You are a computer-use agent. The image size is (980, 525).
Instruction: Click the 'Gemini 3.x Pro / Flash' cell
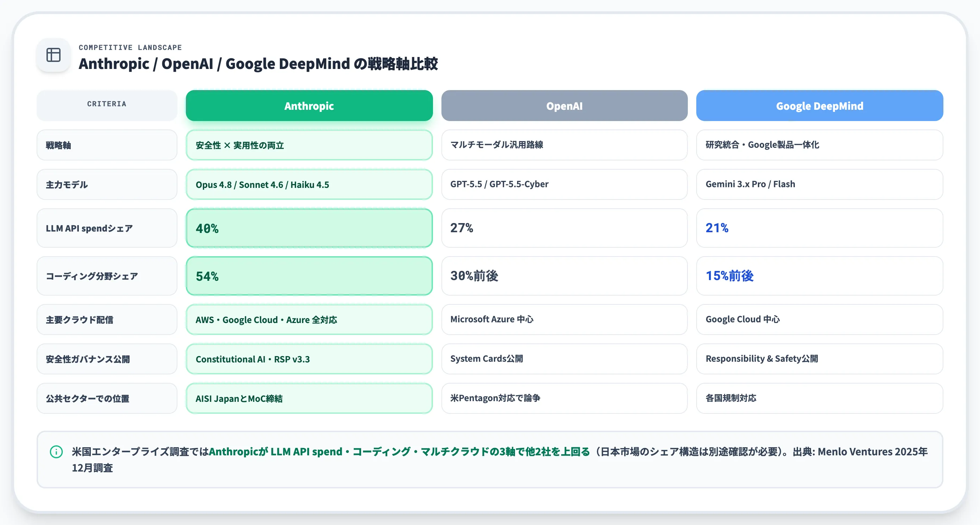(x=819, y=184)
